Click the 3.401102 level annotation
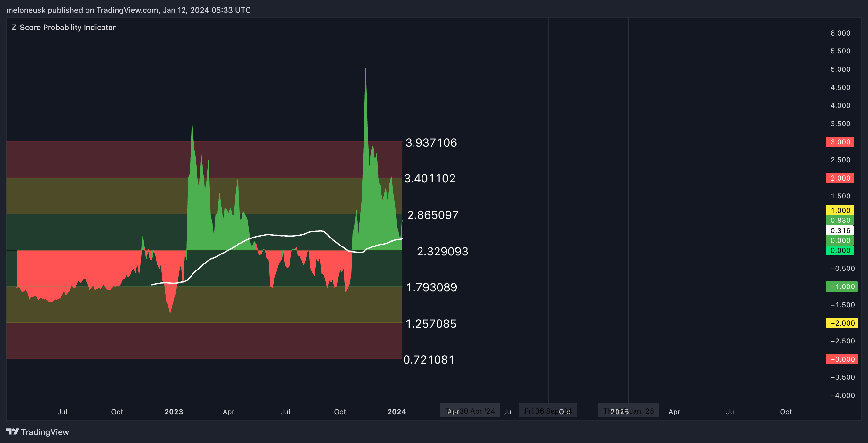This screenshot has width=868, height=443. click(430, 178)
